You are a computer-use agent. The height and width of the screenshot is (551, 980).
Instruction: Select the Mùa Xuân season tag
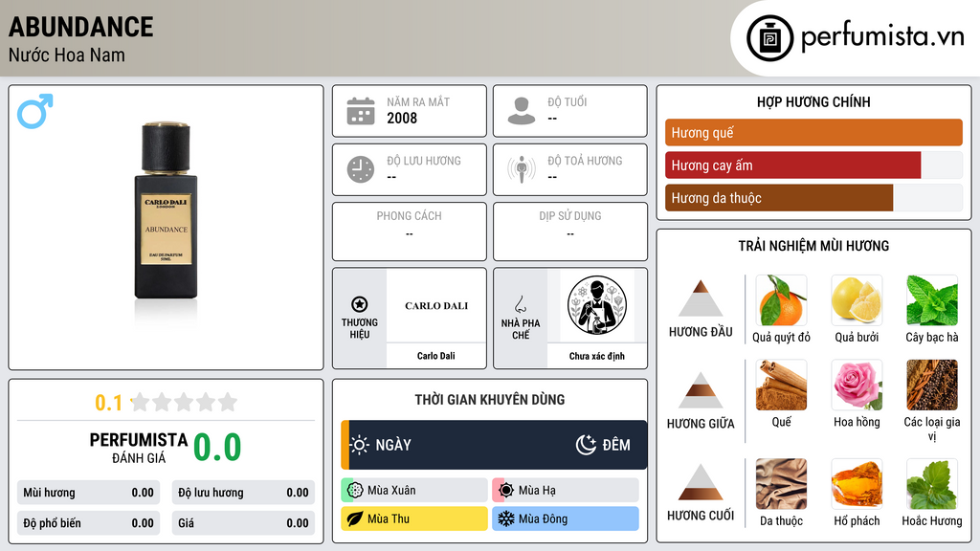click(x=414, y=491)
